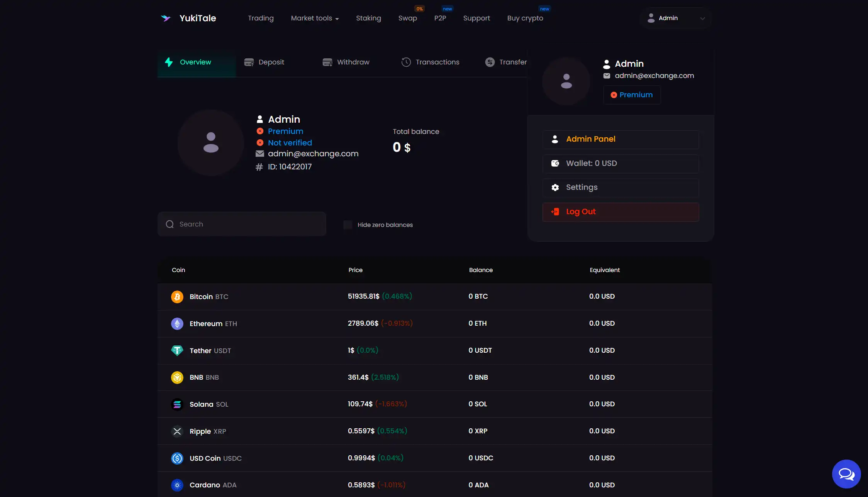The width and height of the screenshot is (868, 497).
Task: Click the large profile avatar in overview
Action: point(211,143)
